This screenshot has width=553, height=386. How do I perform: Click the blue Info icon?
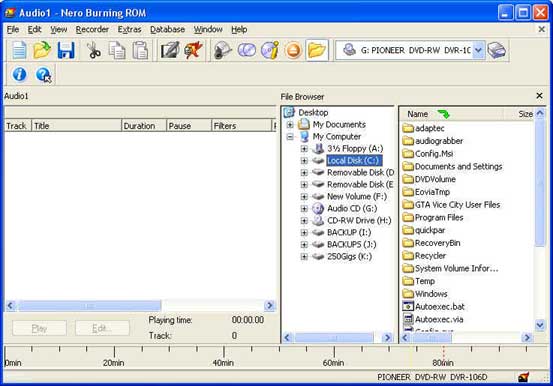coord(19,74)
